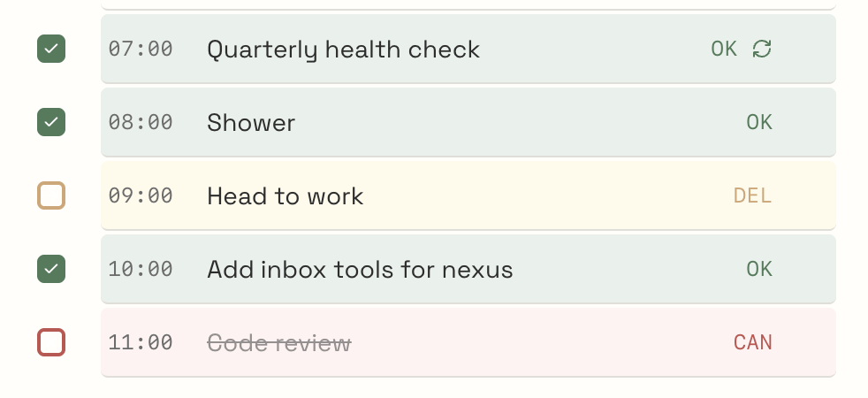Click the 09:00 time label
The image size is (868, 398).
pyautogui.click(x=141, y=195)
